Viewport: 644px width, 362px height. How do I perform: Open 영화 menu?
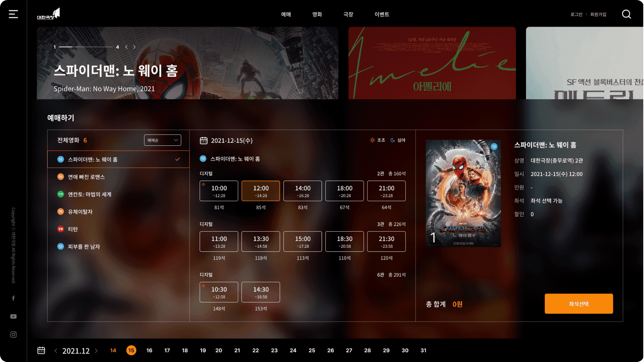tap(317, 14)
